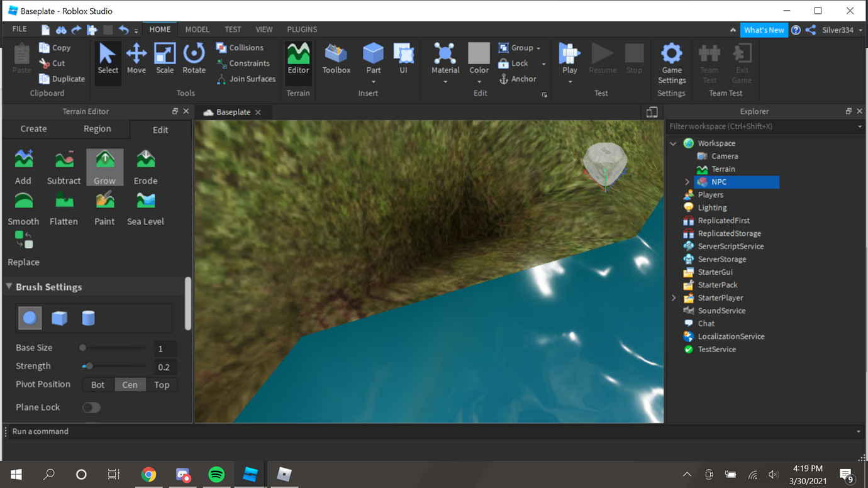
Task: Click the Color swatch in ribbon
Action: (479, 53)
